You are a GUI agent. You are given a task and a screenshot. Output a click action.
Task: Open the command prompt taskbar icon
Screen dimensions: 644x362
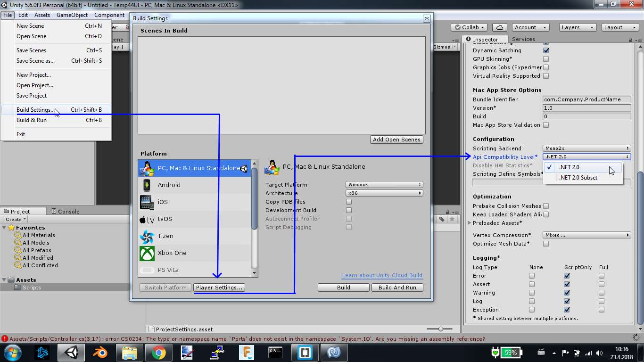[x=275, y=352]
